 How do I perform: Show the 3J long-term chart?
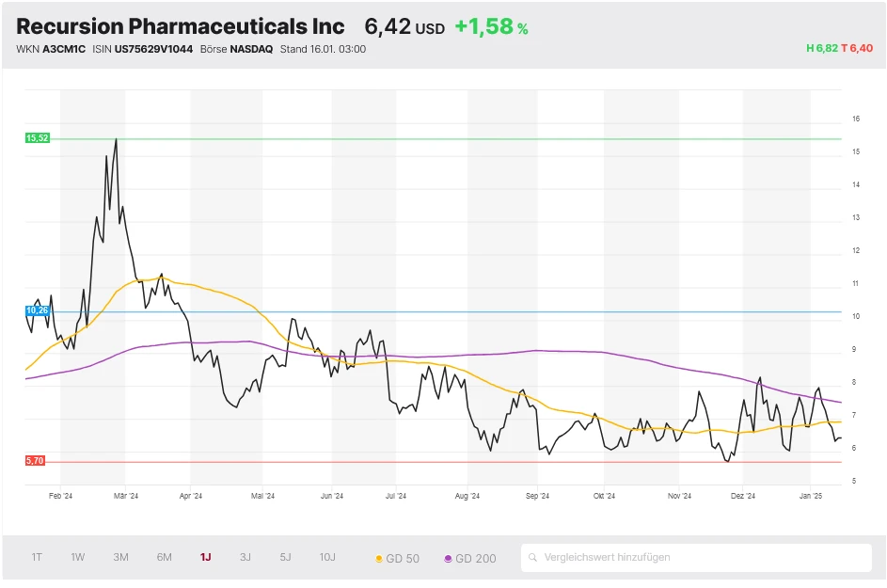(x=245, y=557)
